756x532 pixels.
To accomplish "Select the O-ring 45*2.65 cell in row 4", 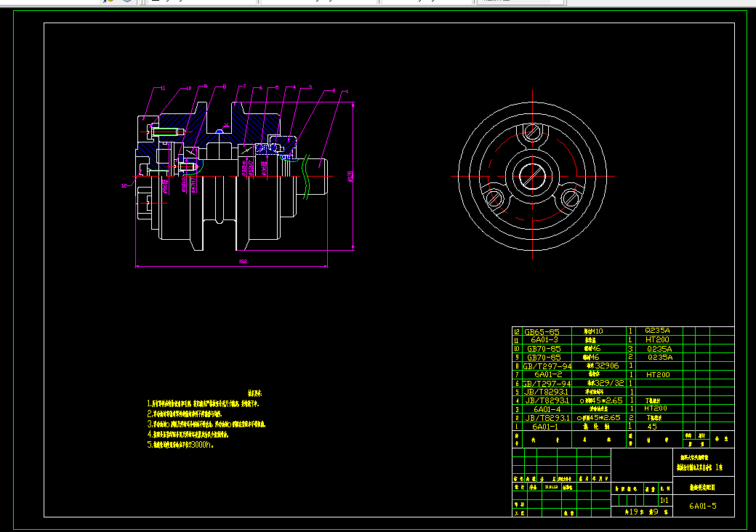I will coord(600,400).
